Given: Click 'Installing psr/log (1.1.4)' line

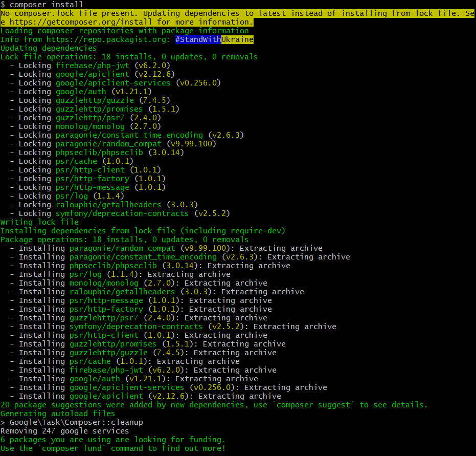Looking at the screenshot, I should [x=120, y=275].
